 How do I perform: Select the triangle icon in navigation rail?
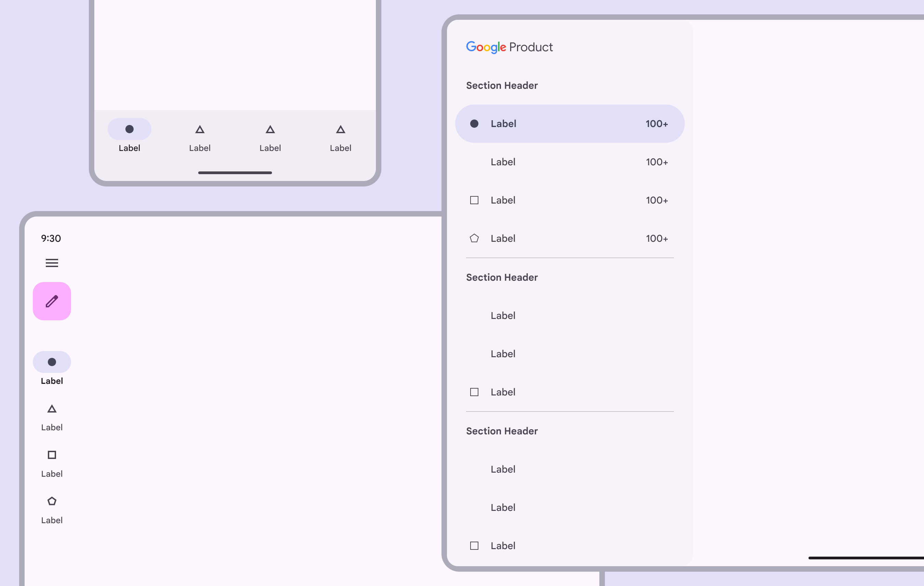(x=52, y=409)
